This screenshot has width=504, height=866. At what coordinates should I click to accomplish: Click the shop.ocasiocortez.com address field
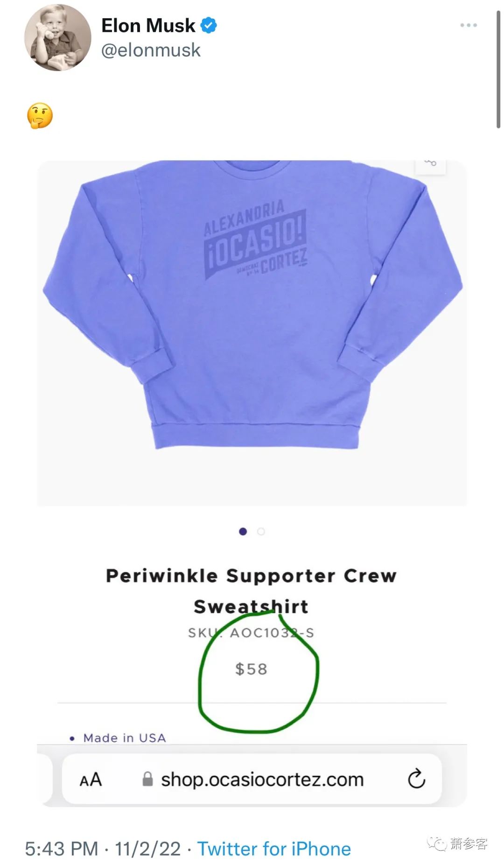[252, 779]
